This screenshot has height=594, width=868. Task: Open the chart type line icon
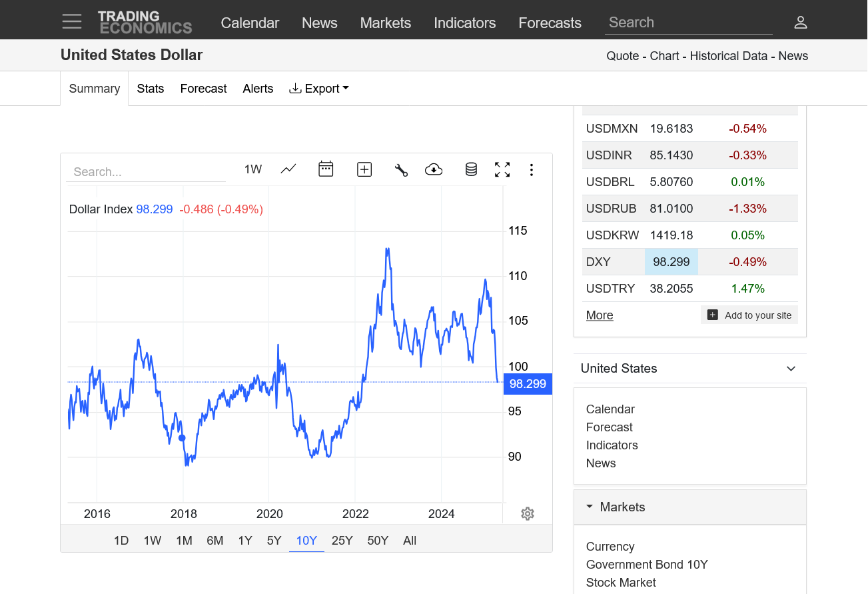[288, 169]
